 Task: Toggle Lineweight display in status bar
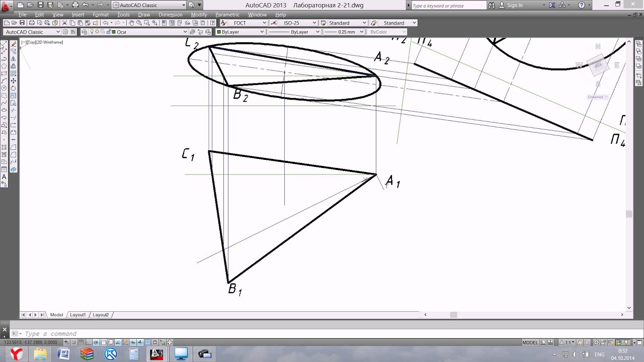point(140,342)
